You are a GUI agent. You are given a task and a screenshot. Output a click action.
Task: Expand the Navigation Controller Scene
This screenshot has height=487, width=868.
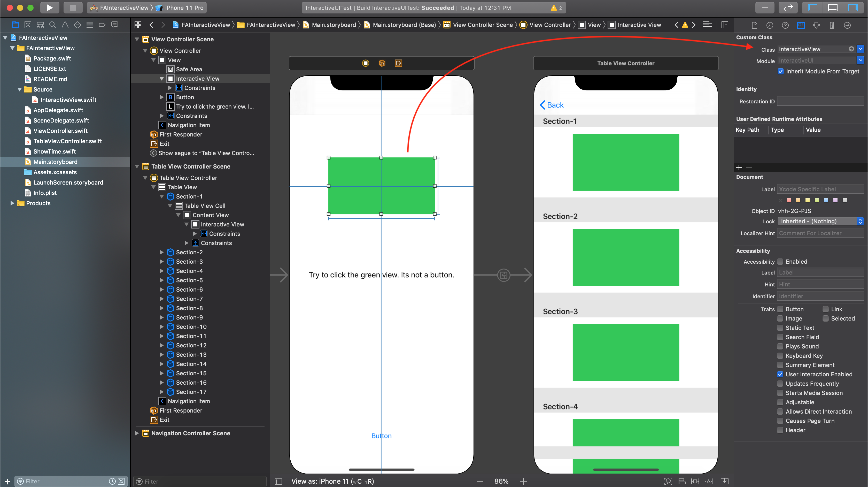[x=137, y=433]
